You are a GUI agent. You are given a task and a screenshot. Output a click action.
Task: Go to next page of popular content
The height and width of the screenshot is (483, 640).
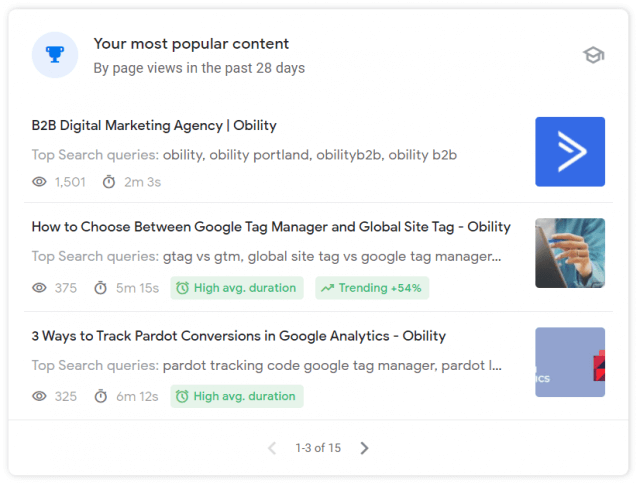(x=364, y=448)
